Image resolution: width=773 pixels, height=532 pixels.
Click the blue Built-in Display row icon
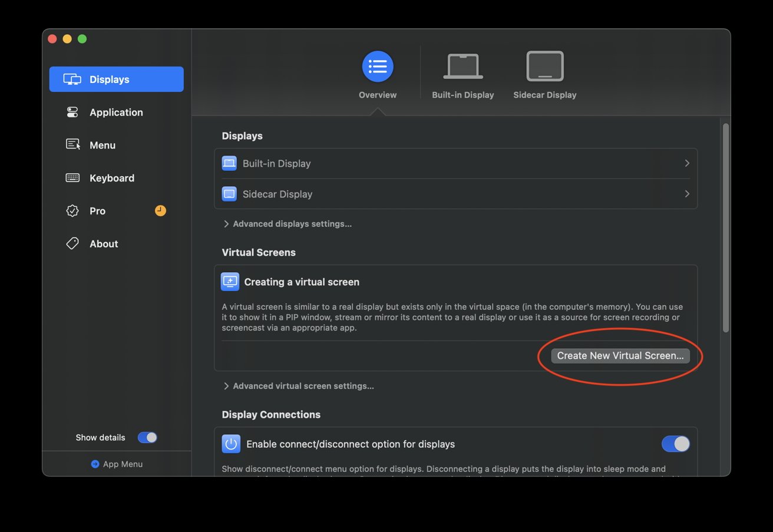click(x=229, y=163)
